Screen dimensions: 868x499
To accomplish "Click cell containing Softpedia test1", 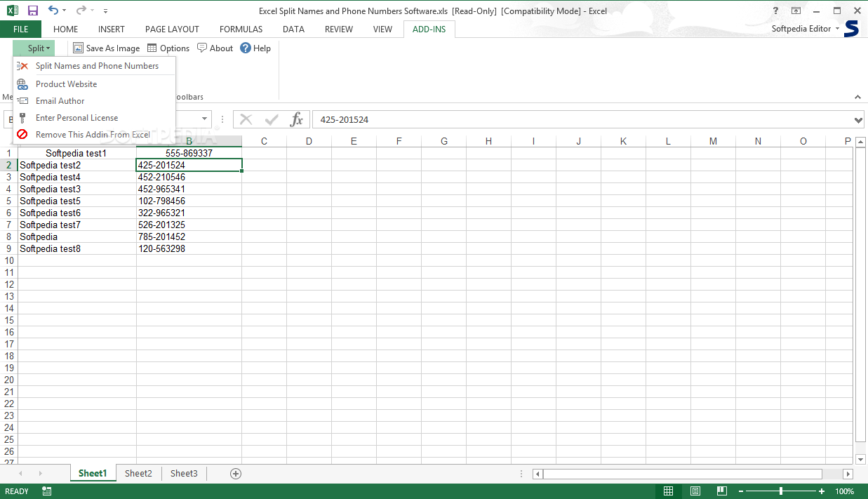I will click(x=76, y=153).
